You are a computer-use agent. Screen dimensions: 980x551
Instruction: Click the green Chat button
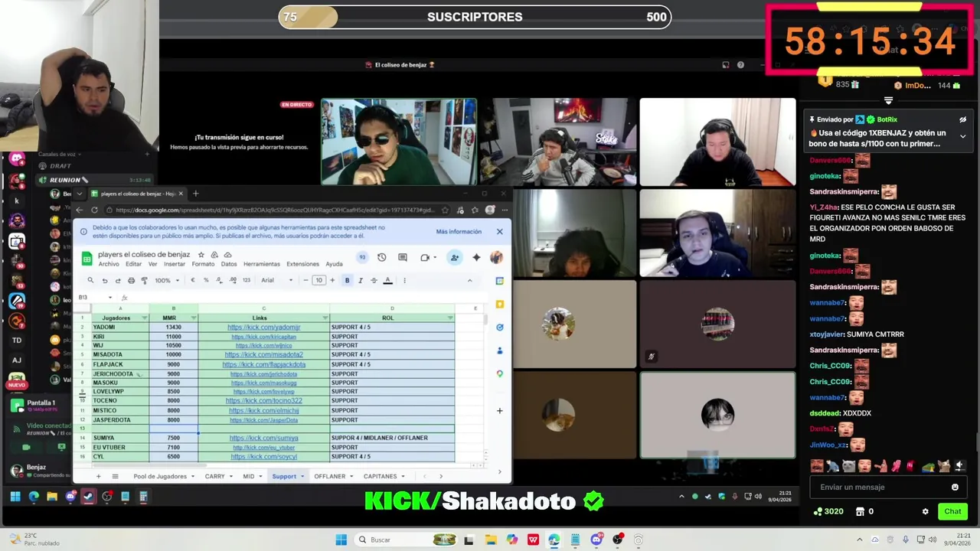[952, 511]
